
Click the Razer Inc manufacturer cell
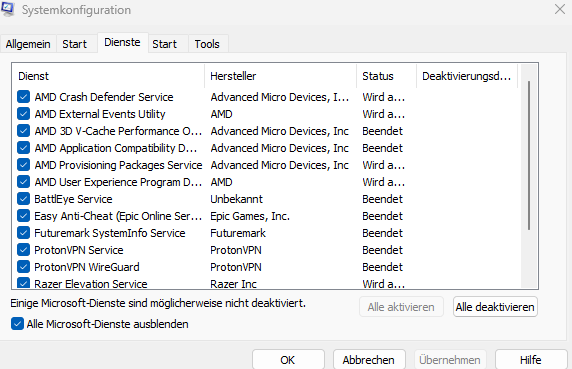pyautogui.click(x=233, y=284)
